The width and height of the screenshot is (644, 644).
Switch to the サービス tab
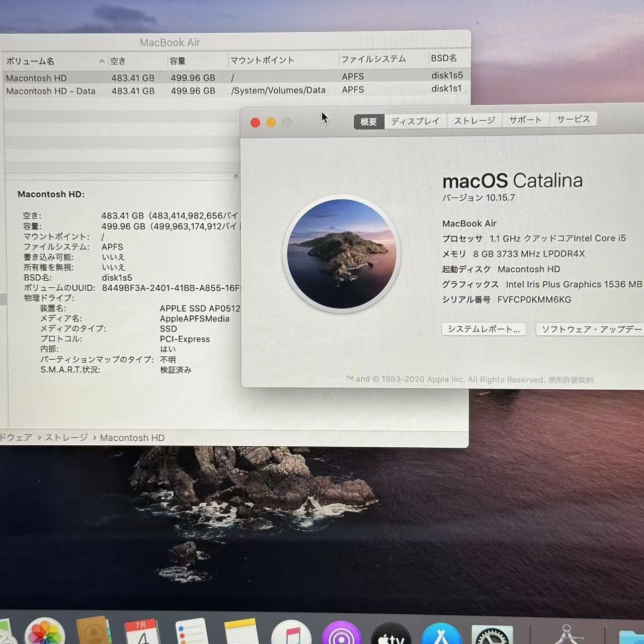point(573,120)
